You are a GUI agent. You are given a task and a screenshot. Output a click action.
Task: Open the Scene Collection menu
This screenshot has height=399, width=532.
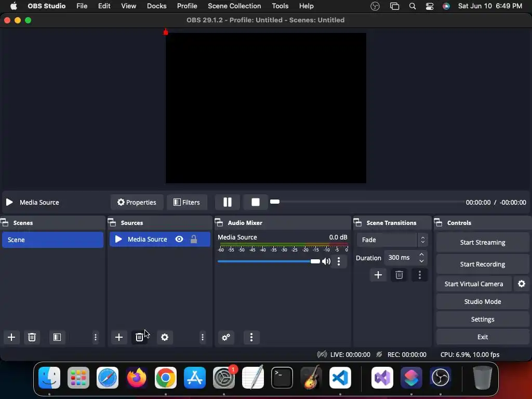(234, 6)
